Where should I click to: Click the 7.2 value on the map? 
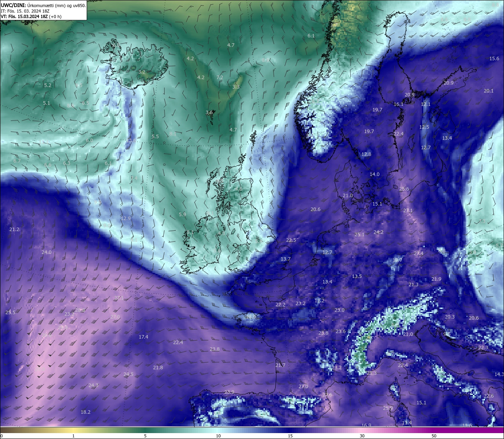[x=220, y=78]
